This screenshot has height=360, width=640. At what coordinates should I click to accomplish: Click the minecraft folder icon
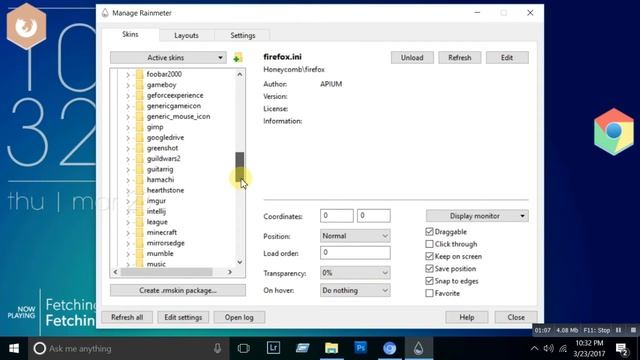(140, 232)
